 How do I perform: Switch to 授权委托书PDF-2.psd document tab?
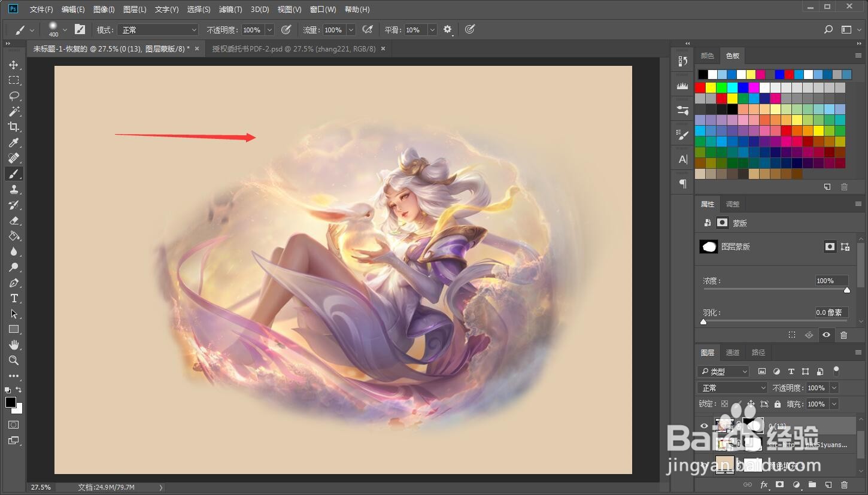point(294,49)
